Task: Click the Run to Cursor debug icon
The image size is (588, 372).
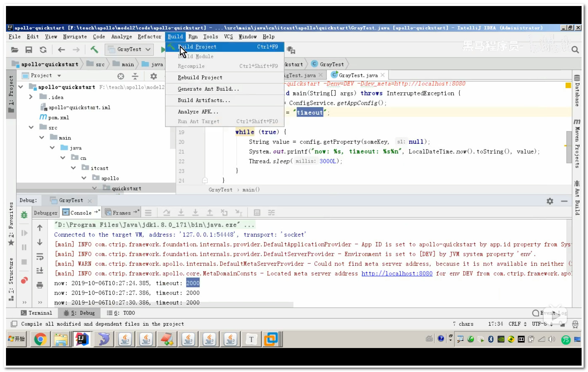Action: tap(239, 213)
